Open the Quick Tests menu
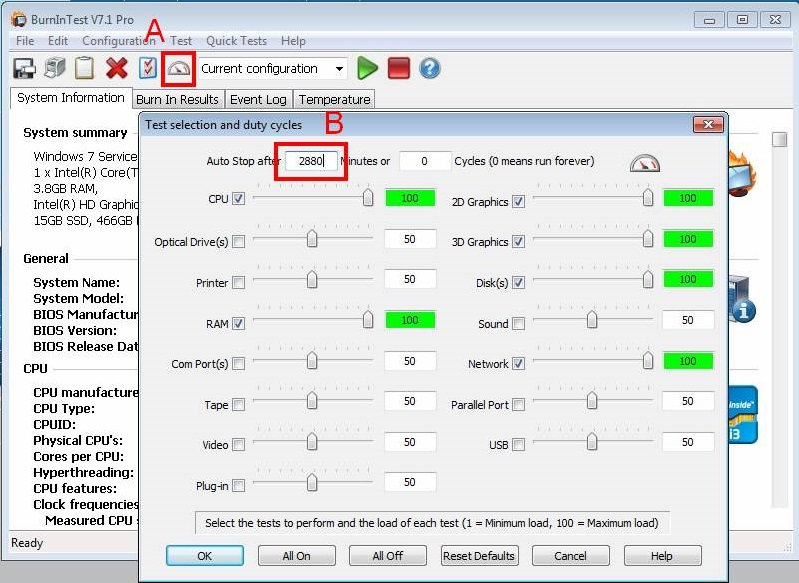799x583 pixels. tap(236, 41)
